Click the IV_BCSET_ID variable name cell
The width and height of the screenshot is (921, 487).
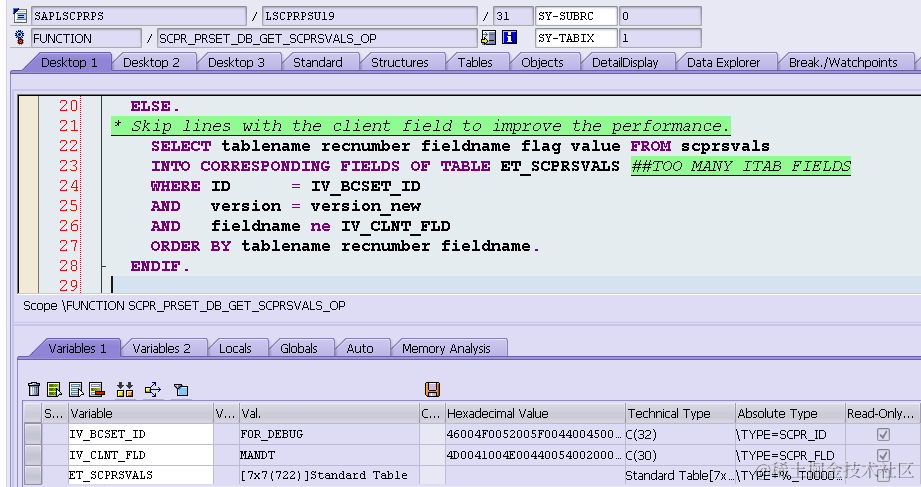click(140, 434)
